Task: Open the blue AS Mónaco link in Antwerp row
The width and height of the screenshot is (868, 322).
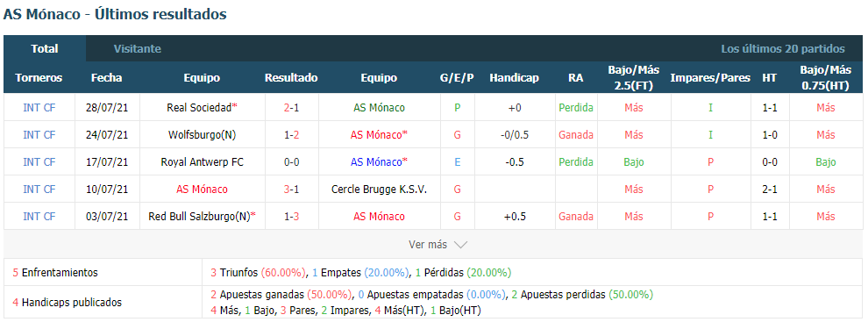Action: [x=376, y=162]
